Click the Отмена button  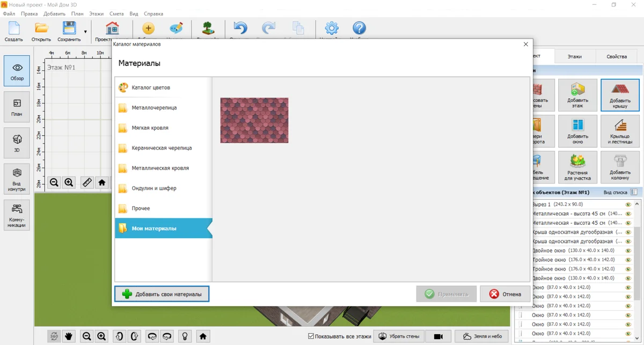[x=505, y=294]
